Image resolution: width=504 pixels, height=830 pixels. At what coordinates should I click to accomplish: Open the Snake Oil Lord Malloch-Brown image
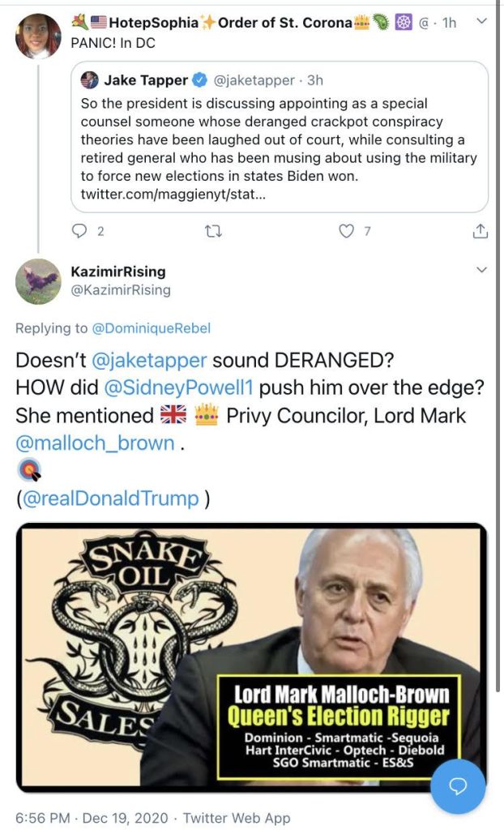(251, 657)
